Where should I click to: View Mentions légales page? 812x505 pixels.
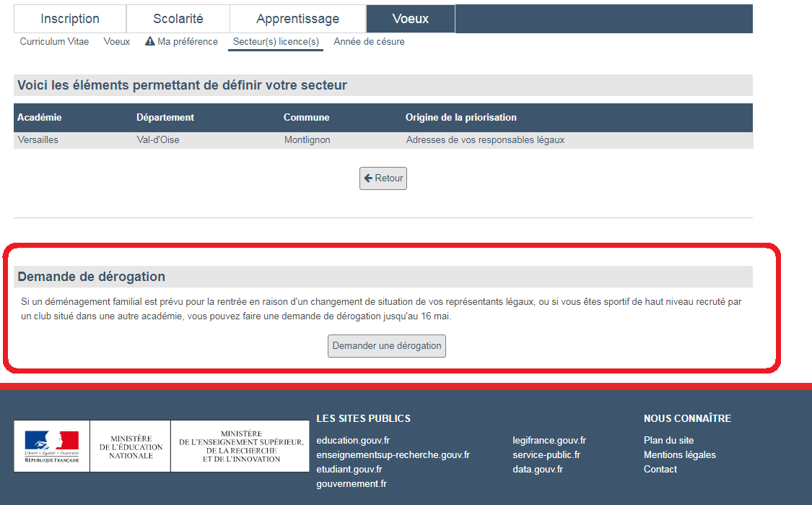click(679, 455)
